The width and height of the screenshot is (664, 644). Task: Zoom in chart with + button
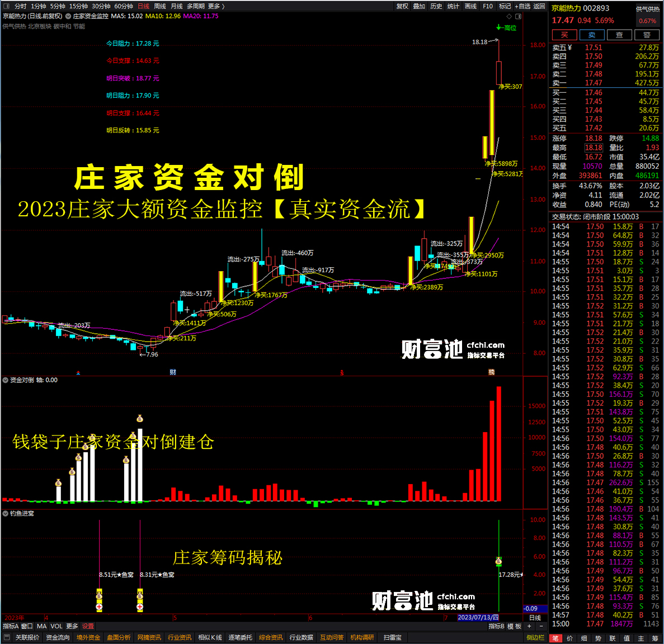pyautogui.click(x=529, y=626)
